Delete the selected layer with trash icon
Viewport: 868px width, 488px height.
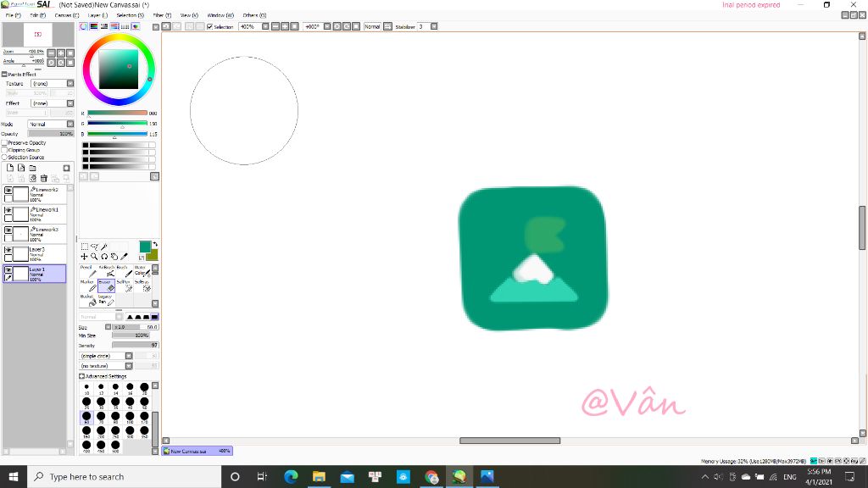click(x=44, y=178)
